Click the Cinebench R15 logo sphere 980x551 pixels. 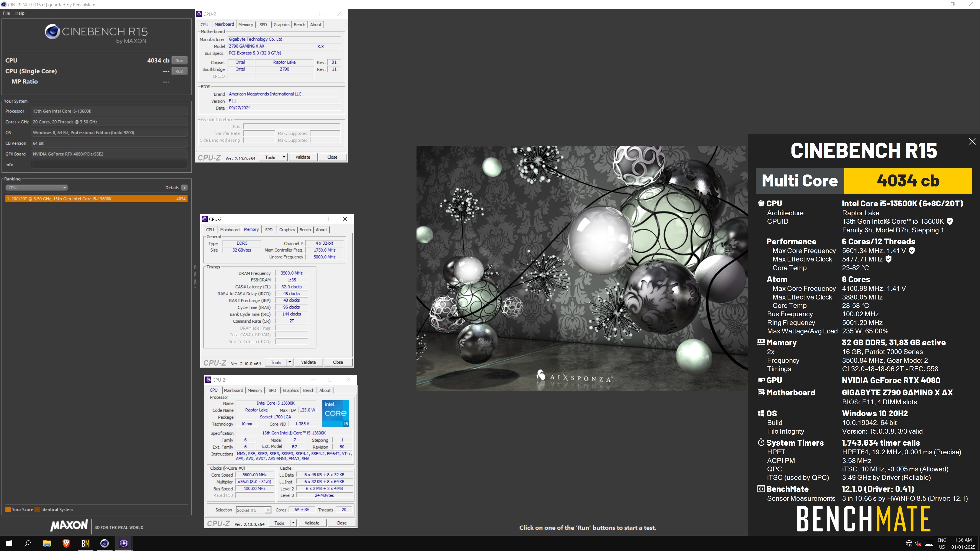tap(53, 32)
